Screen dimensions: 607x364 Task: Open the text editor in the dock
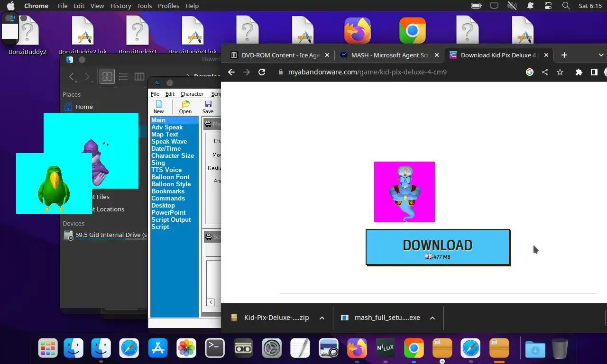click(x=300, y=348)
